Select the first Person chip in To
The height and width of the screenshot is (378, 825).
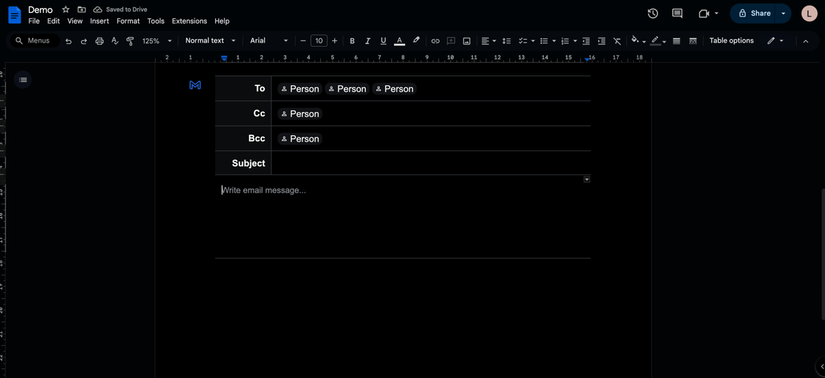coord(299,89)
